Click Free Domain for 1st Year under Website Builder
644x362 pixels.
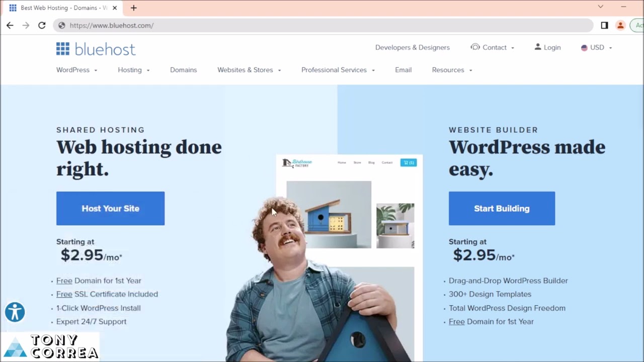coord(491,321)
